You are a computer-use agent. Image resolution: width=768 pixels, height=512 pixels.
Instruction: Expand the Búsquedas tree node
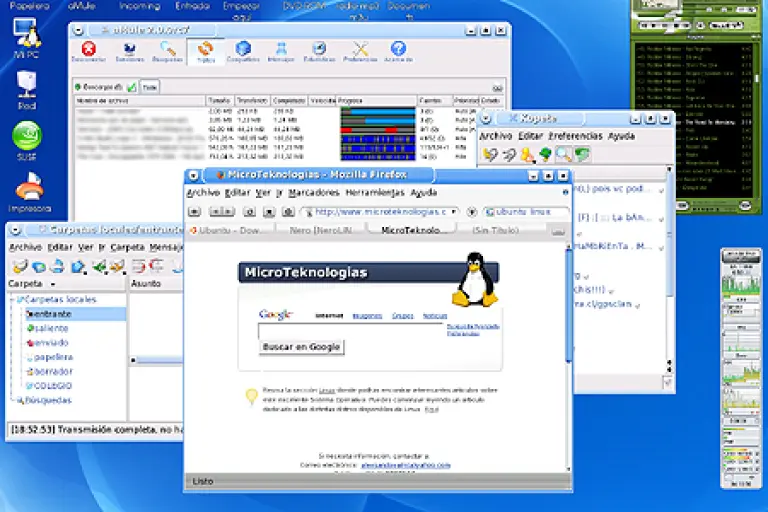pos(17,400)
